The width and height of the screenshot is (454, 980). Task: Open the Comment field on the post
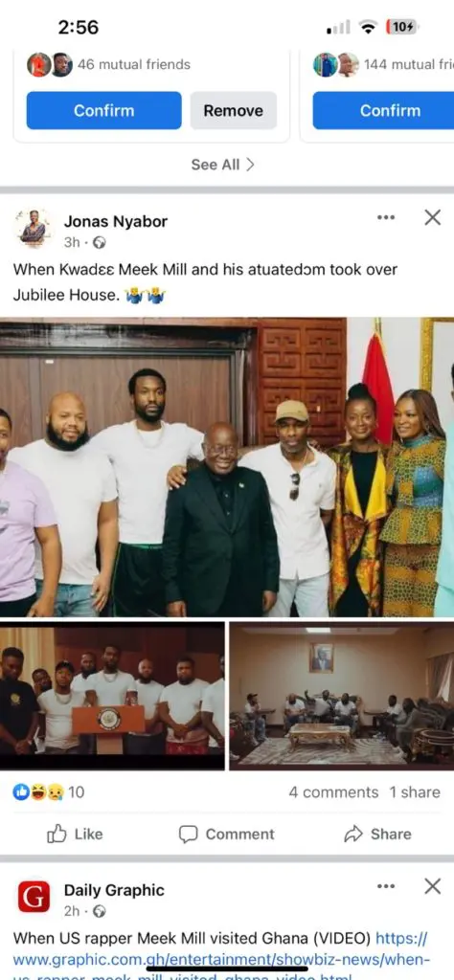[x=226, y=834]
